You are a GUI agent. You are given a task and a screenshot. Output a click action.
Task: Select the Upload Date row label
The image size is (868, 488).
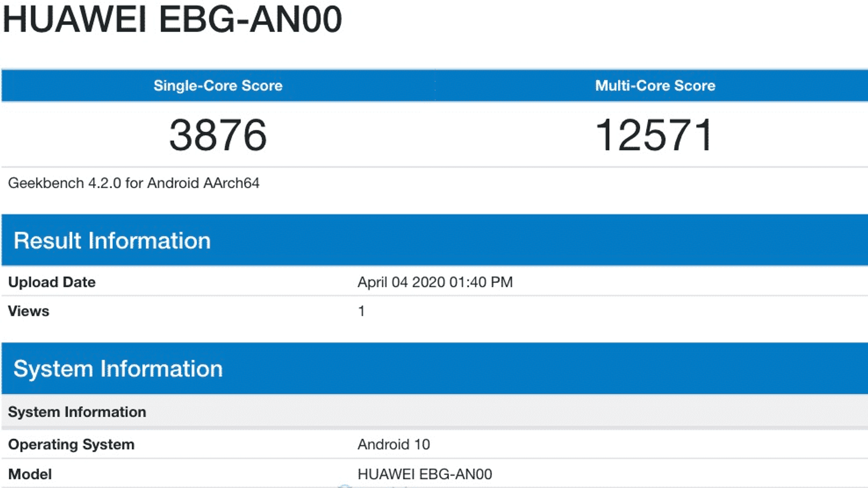coord(52,282)
